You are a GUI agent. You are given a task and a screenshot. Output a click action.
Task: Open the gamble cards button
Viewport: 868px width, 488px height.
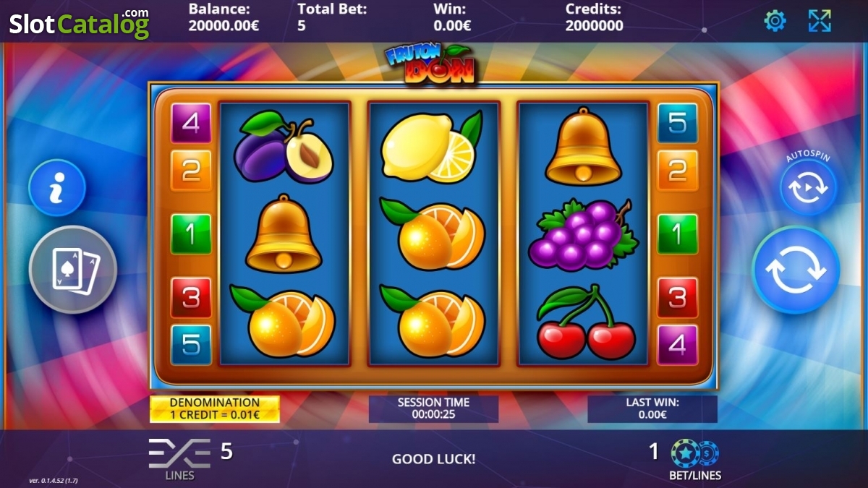[x=72, y=269]
